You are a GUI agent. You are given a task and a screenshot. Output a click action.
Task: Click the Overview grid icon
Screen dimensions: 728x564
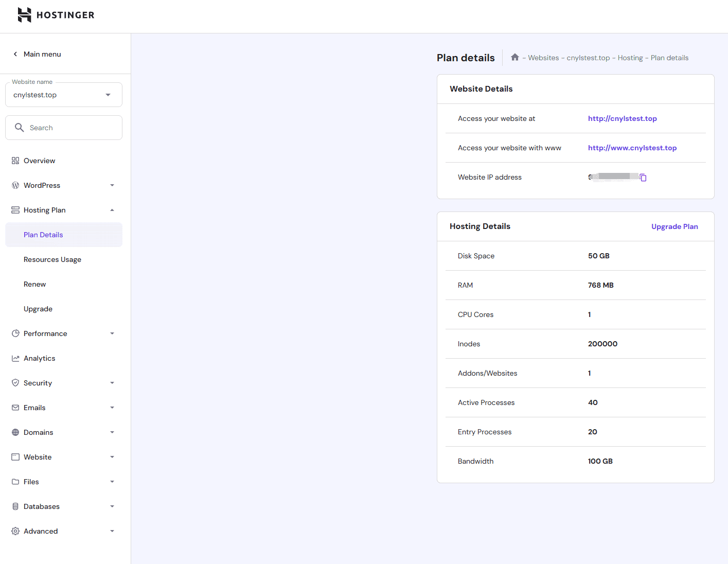[x=15, y=161]
